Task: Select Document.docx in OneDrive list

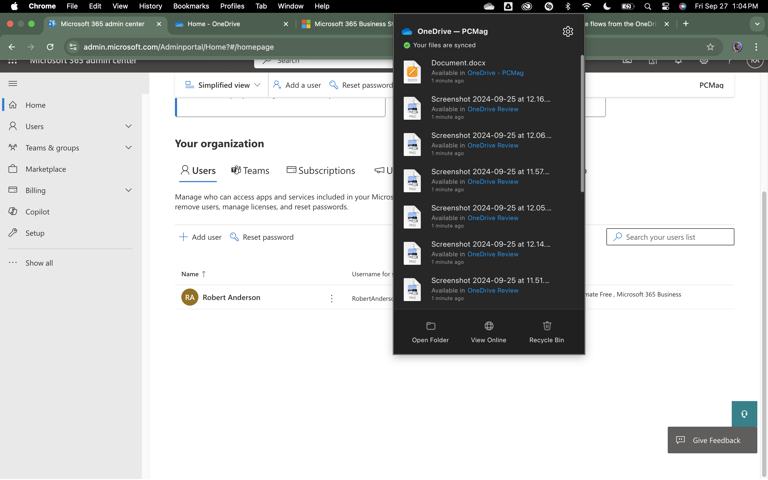Action: pos(488,72)
